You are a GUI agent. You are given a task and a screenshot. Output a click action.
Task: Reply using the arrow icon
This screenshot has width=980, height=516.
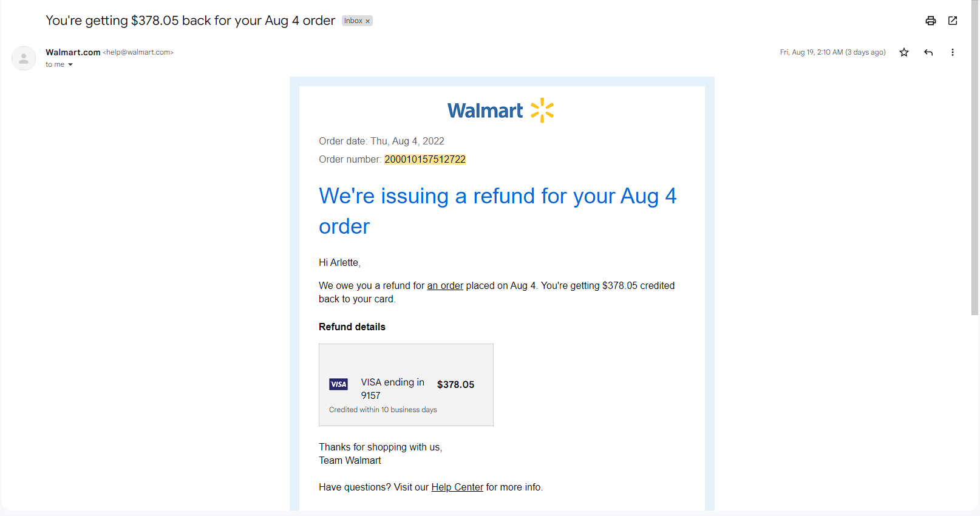pyautogui.click(x=928, y=52)
